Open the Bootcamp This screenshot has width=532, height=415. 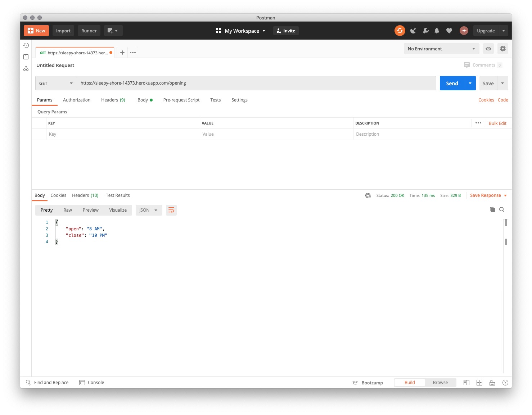[368, 383]
